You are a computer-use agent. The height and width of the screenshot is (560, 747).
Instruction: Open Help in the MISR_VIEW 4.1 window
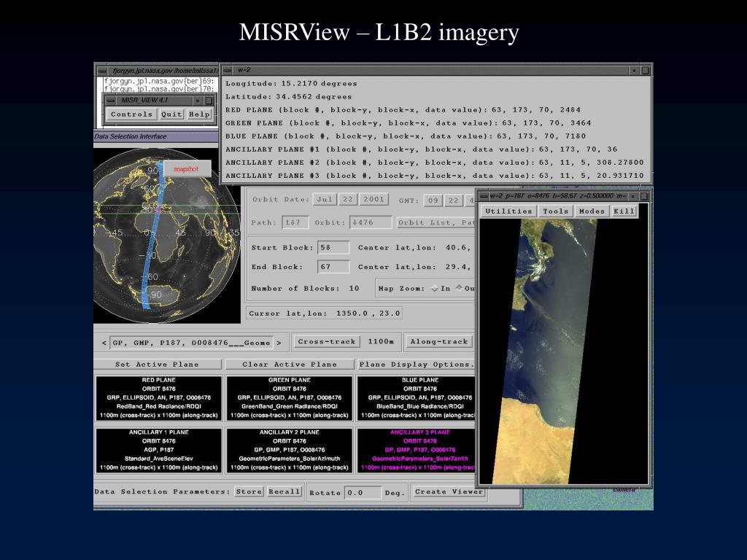point(199,114)
